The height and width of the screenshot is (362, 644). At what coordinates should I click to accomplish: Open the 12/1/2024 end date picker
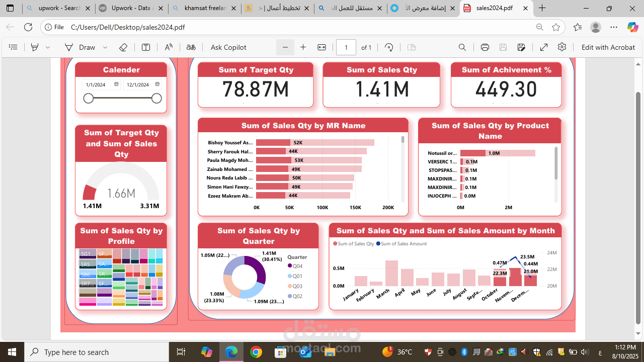pyautogui.click(x=157, y=84)
